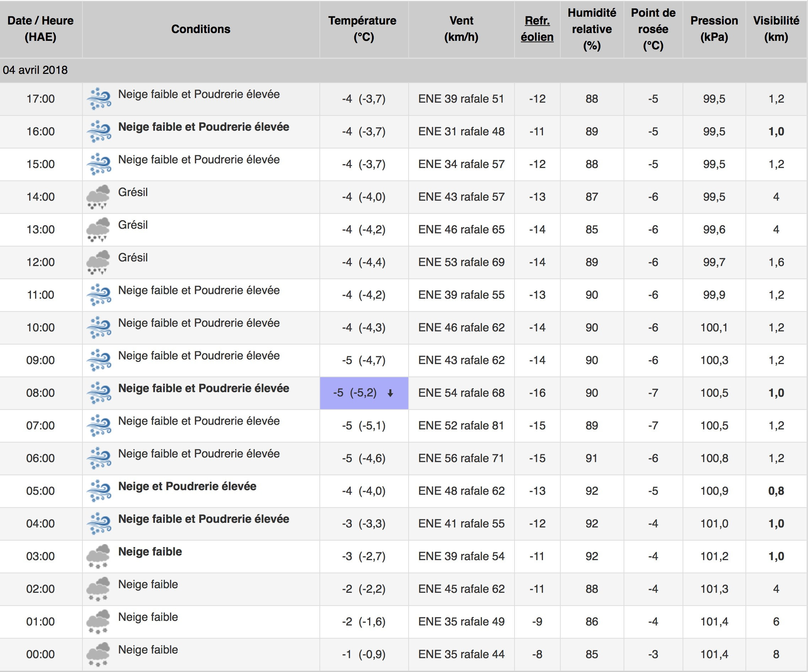The height and width of the screenshot is (672, 808).
Task: Click the Neige et Poudrerie icon at 05:00
Action: 99,491
